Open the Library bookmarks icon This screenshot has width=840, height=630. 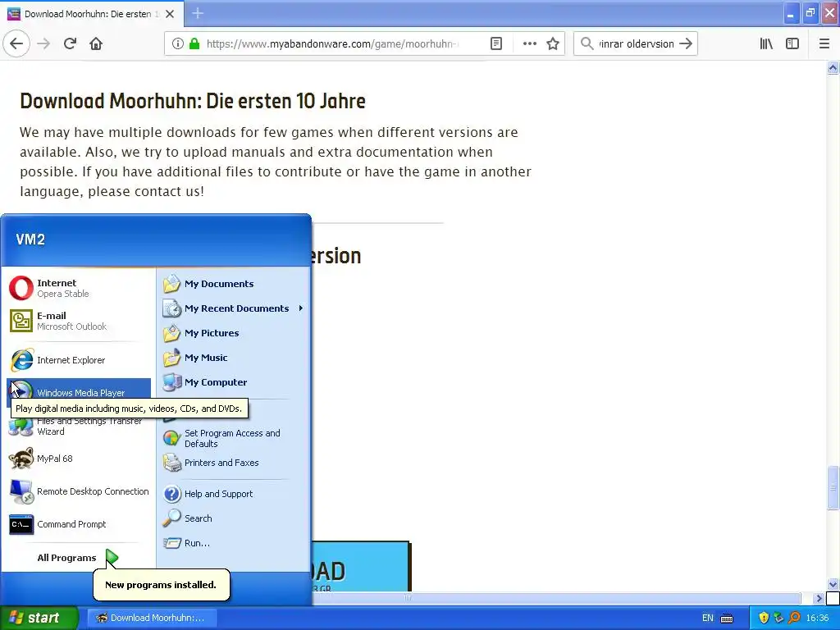tap(766, 43)
